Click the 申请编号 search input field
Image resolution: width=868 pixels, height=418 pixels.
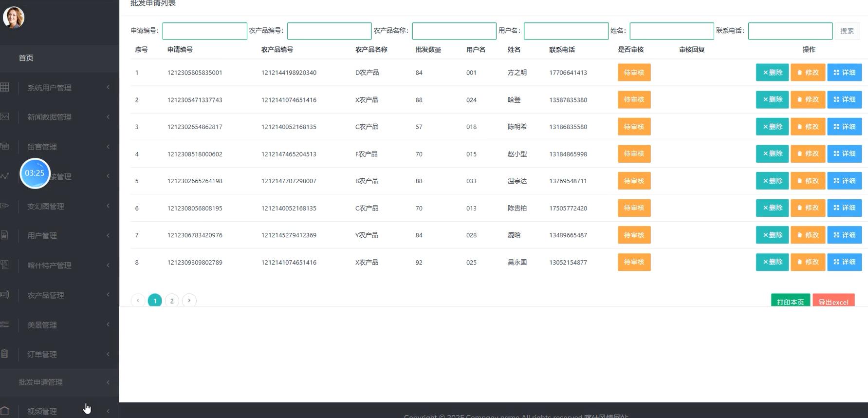(204, 31)
